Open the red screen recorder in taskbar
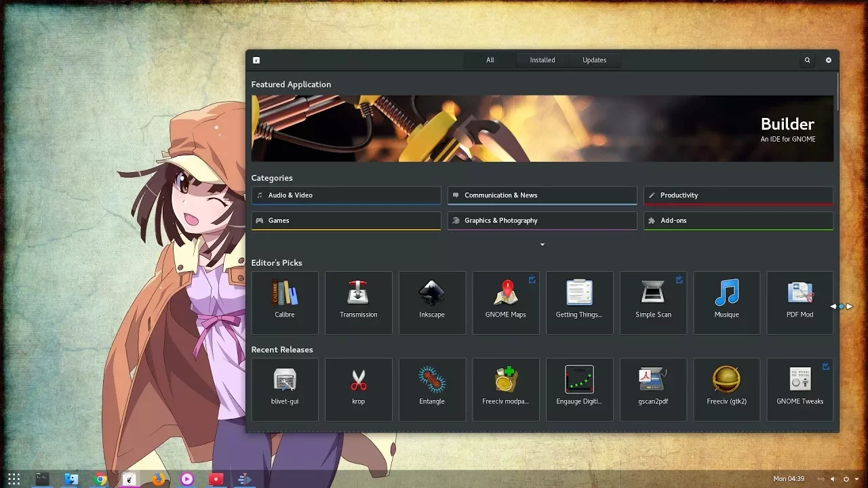868x488 pixels. point(216,479)
